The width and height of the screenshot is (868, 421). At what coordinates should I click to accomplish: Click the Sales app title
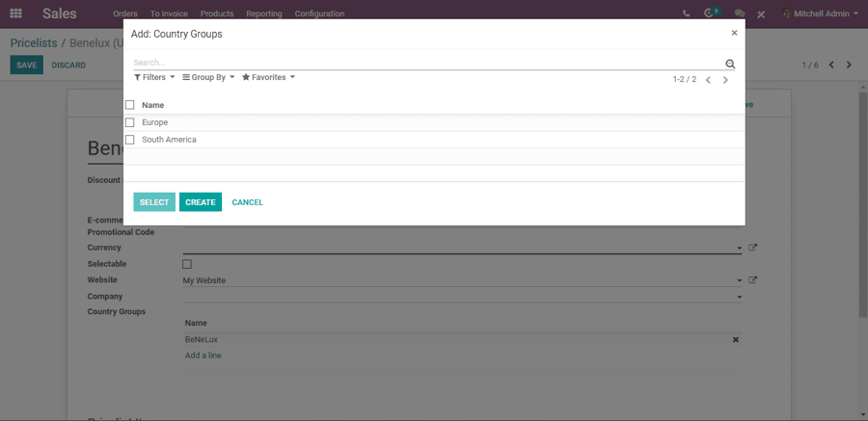60,13
